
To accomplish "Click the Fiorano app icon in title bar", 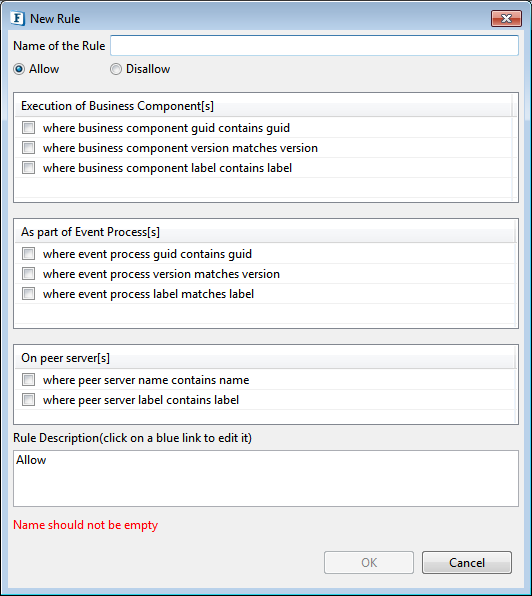I will click(17, 18).
